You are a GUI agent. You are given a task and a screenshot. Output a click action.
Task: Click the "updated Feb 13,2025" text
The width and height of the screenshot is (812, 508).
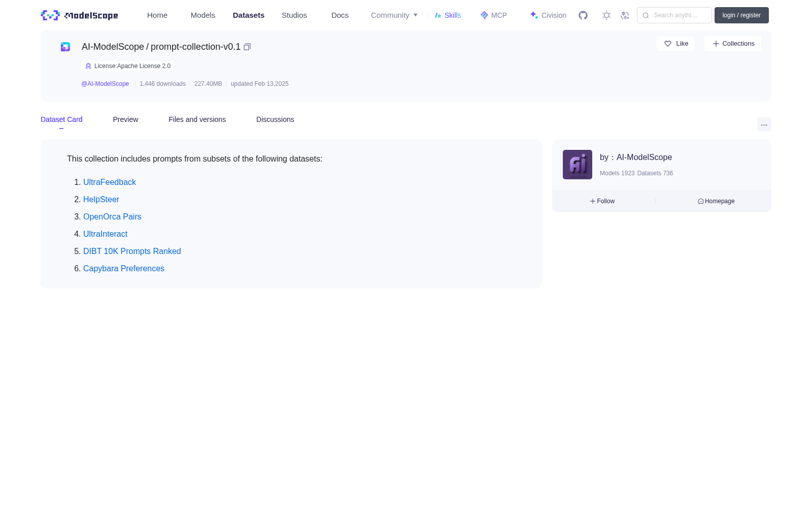pyautogui.click(x=260, y=84)
